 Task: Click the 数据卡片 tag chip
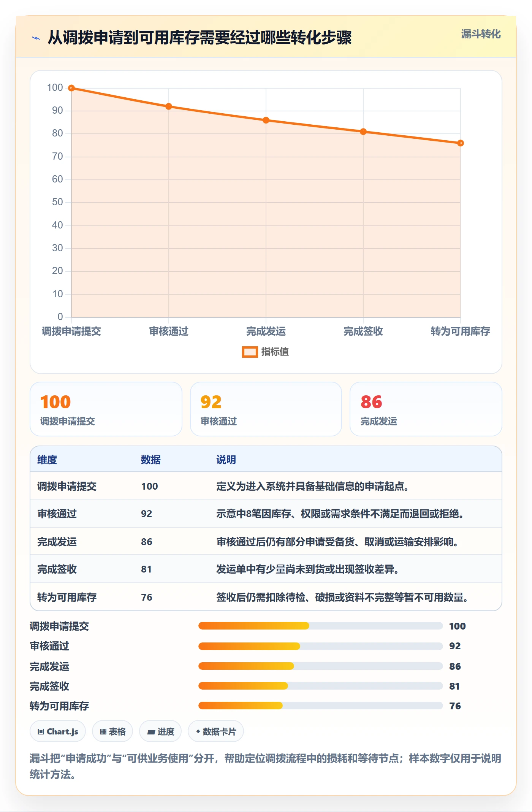[216, 731]
